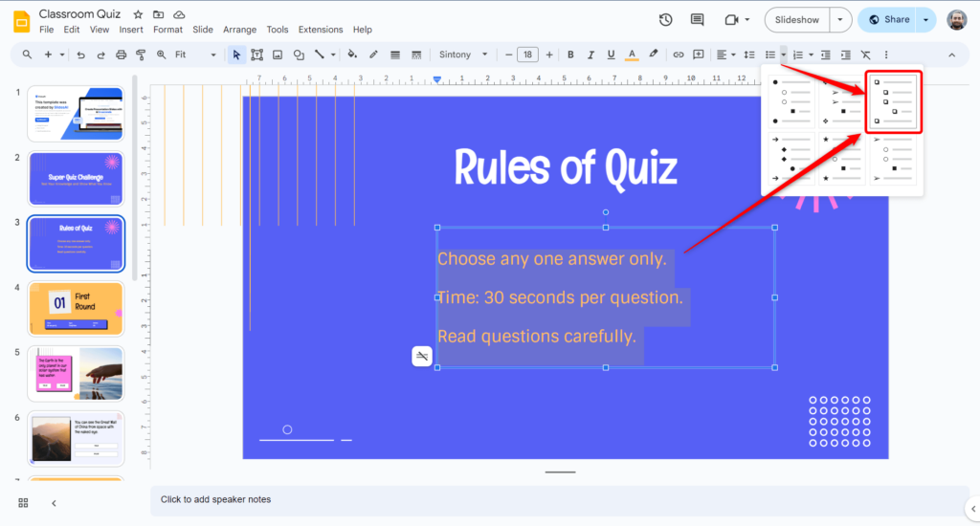Click the Paint format icon

[142, 55]
